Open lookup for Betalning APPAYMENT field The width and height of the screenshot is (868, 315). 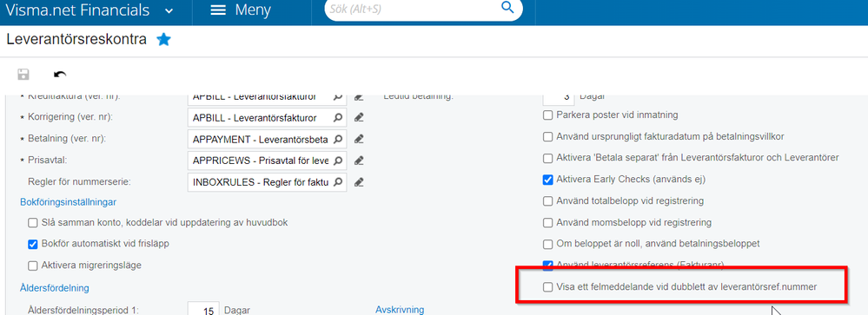(x=337, y=139)
